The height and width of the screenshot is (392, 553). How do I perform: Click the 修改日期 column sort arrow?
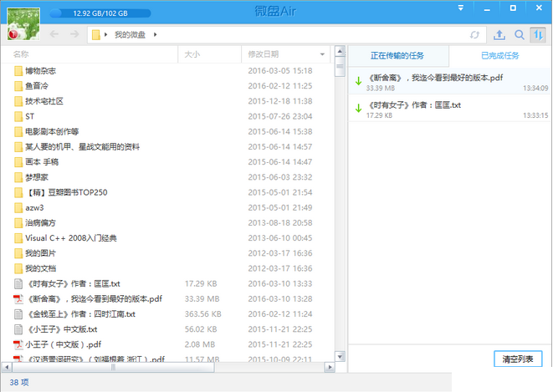(329, 54)
